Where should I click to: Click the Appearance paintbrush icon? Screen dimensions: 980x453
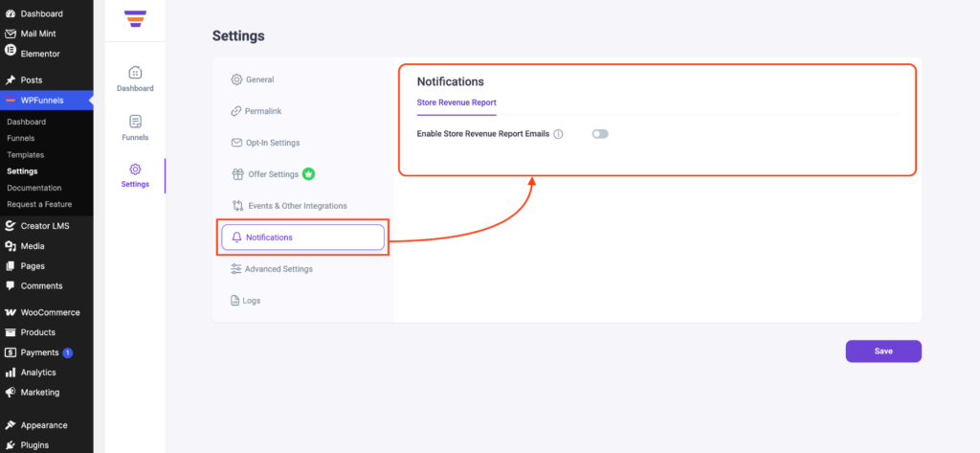tap(10, 425)
